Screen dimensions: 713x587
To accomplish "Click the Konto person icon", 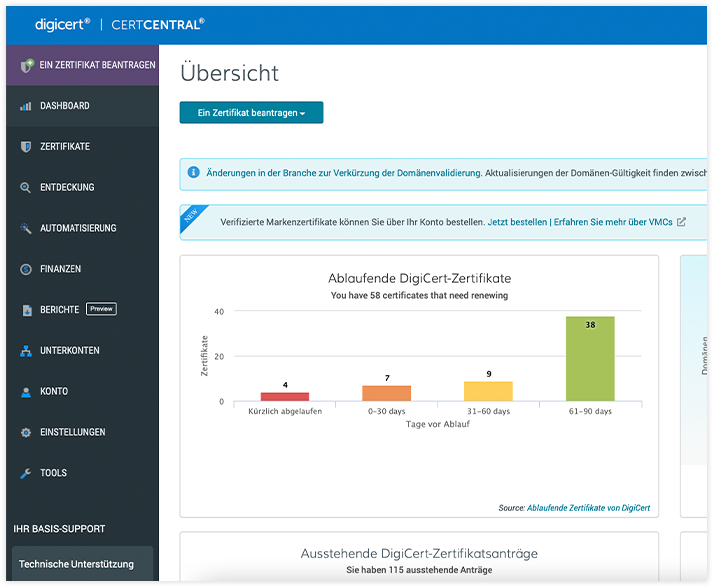I will [26, 392].
